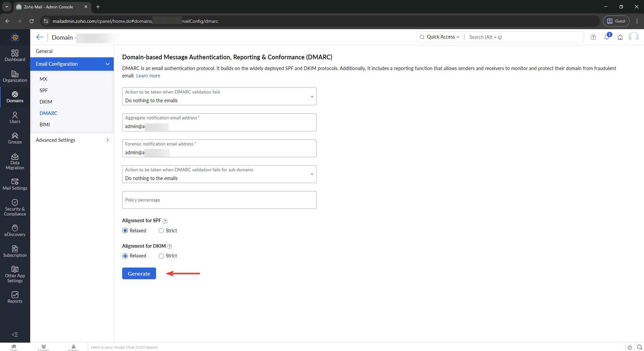
Task: Open Data Migration in sidebar
Action: [x=15, y=161]
